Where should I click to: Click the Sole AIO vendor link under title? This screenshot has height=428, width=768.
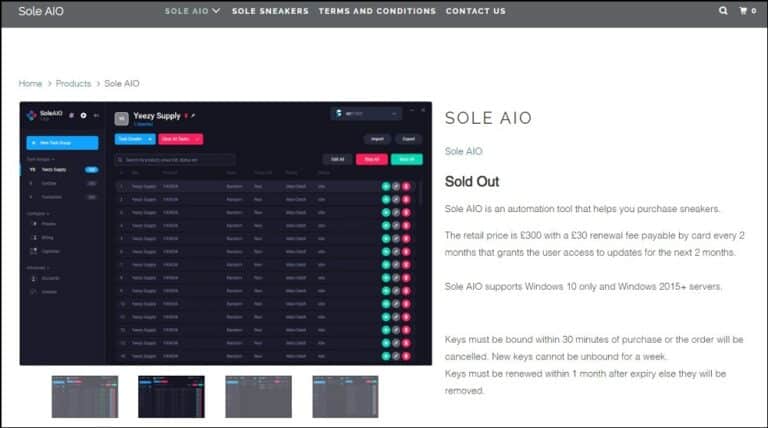coord(463,151)
